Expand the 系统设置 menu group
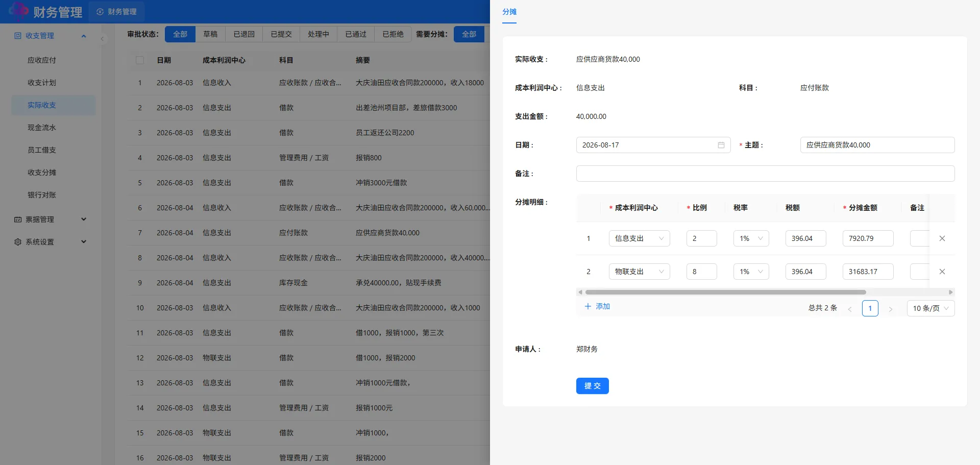 tap(84, 242)
